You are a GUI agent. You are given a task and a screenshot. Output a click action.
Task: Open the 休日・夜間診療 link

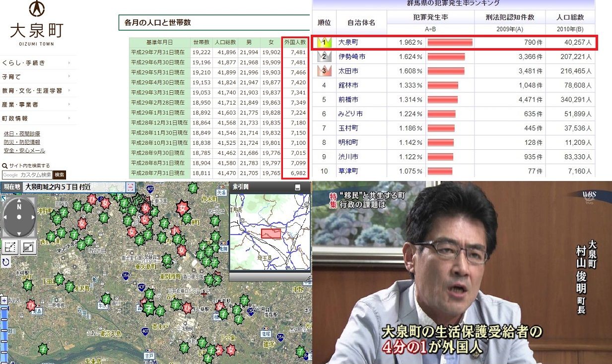(22, 134)
